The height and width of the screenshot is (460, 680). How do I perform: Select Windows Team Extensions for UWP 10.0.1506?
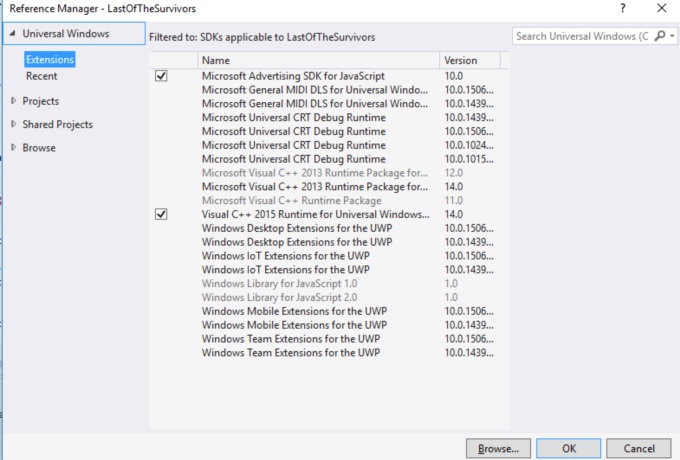[329, 339]
